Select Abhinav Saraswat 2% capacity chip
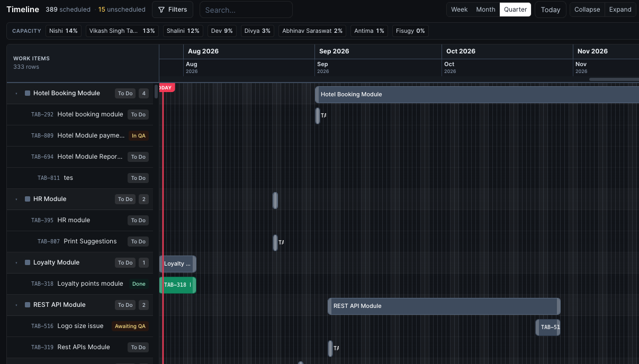Viewport: 639px width, 364px height. pos(312,31)
